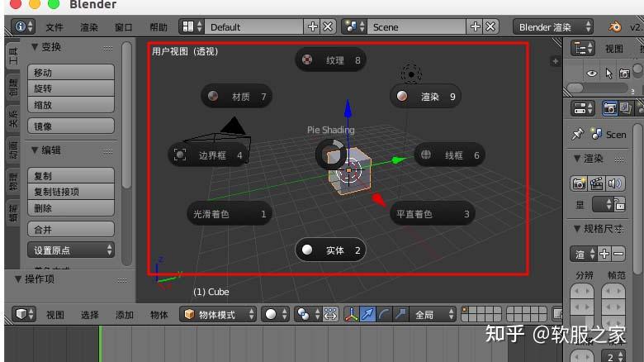
Task: Select 材质 in the pie menu
Action: [237, 96]
